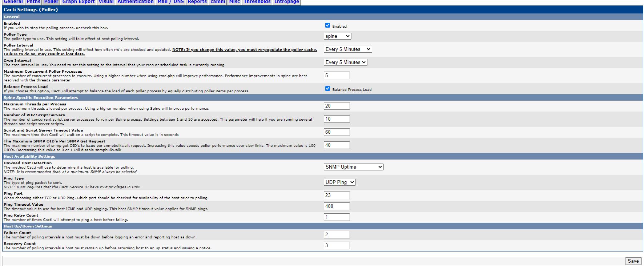Image resolution: width=644 pixels, height=266 pixels.
Task: Open the Ping Type dropdown
Action: click(339, 182)
